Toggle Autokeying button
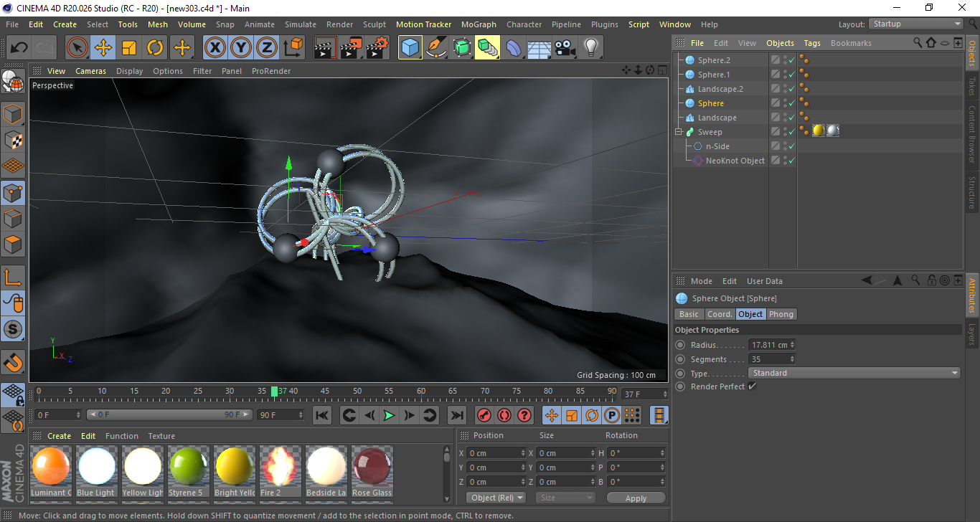 [x=504, y=415]
